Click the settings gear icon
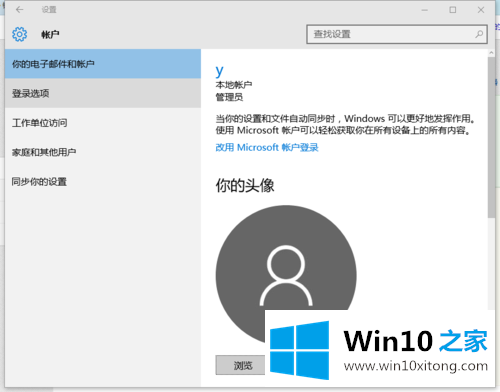This screenshot has height=392, width=500. tap(19, 34)
